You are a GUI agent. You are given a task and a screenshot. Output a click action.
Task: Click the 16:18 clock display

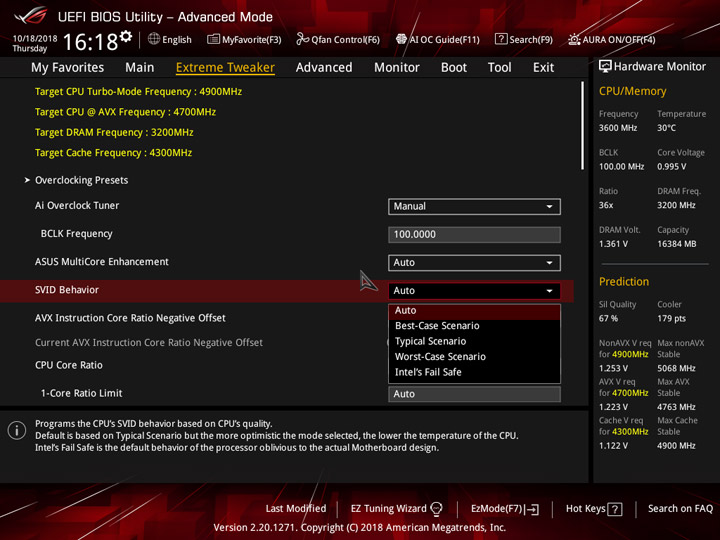pos(90,42)
